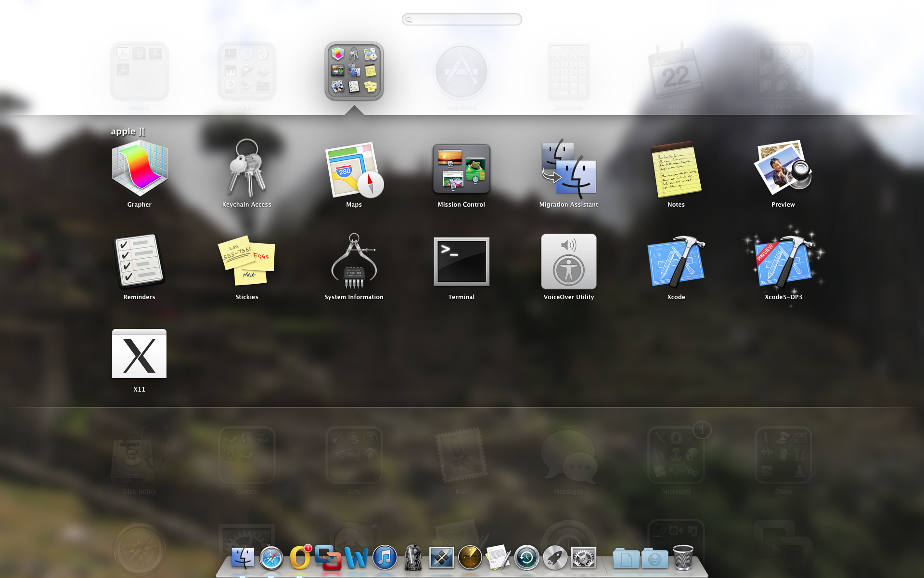Open the Reminders app
This screenshot has height=578, width=924.
click(x=140, y=261)
